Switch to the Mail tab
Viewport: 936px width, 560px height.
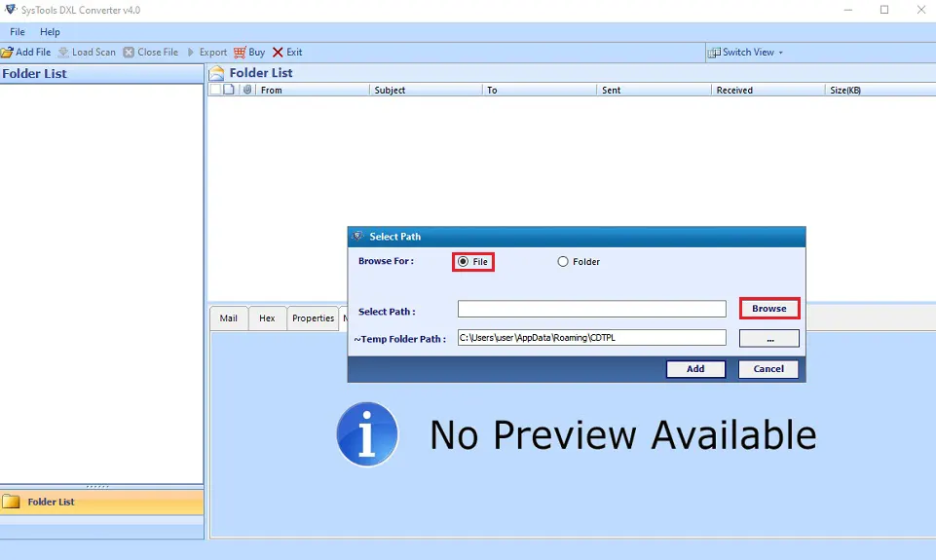click(229, 318)
